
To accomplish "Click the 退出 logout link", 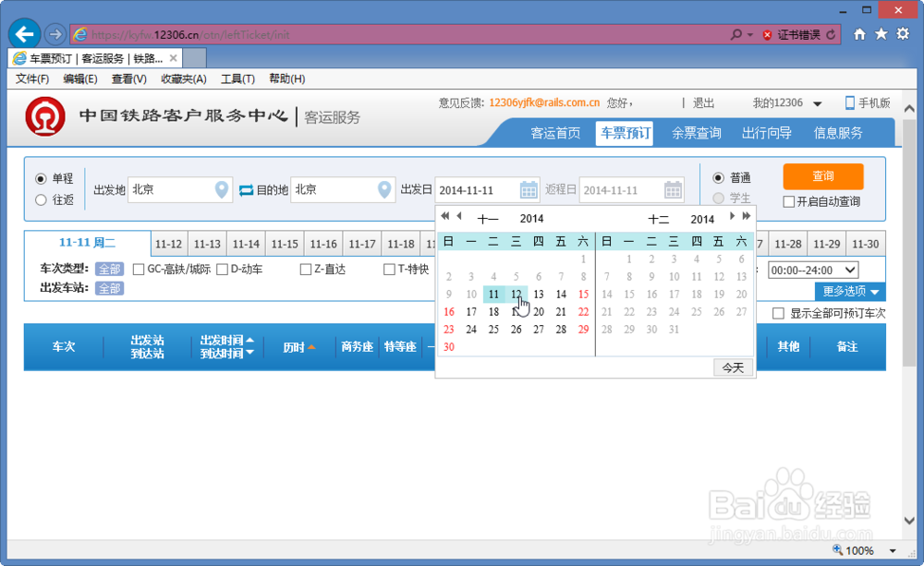I will tap(703, 103).
